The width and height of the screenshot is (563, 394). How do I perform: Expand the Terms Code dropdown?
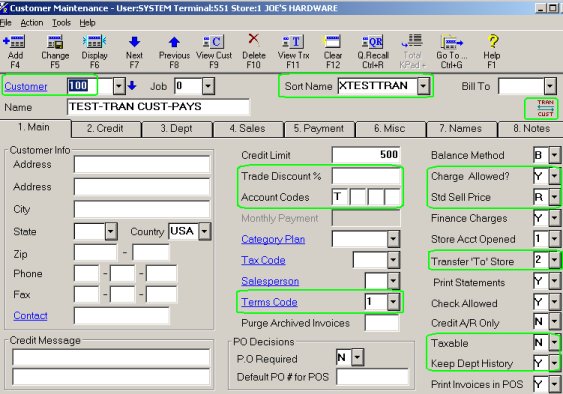pos(393,302)
